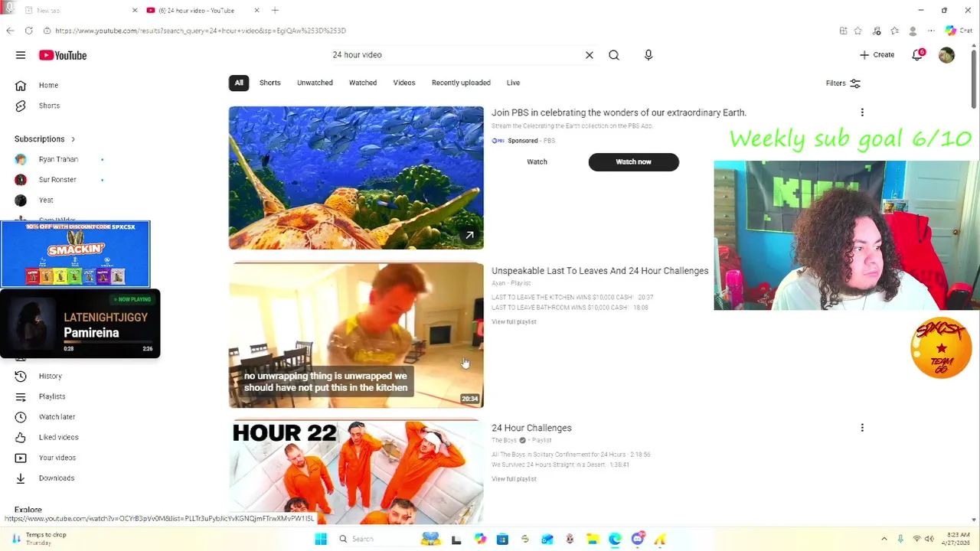Click the browser address bar URL
This screenshot has height=551, width=980.
click(201, 31)
